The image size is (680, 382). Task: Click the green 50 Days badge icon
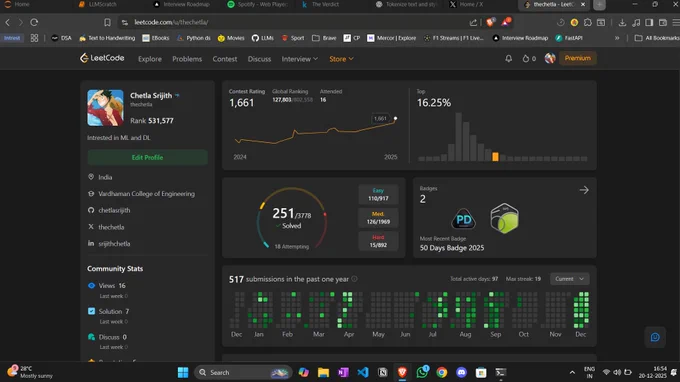pos(504,218)
